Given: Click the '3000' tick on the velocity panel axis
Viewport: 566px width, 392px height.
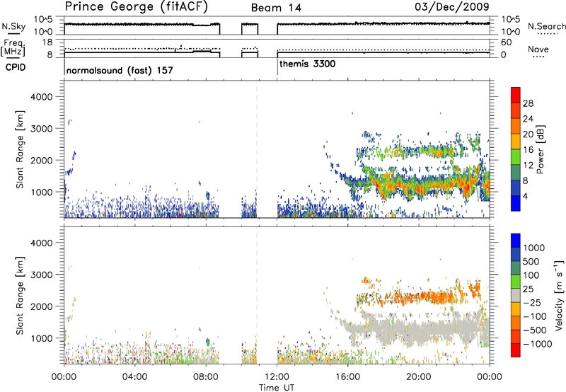Looking at the screenshot, I should 42,275.
